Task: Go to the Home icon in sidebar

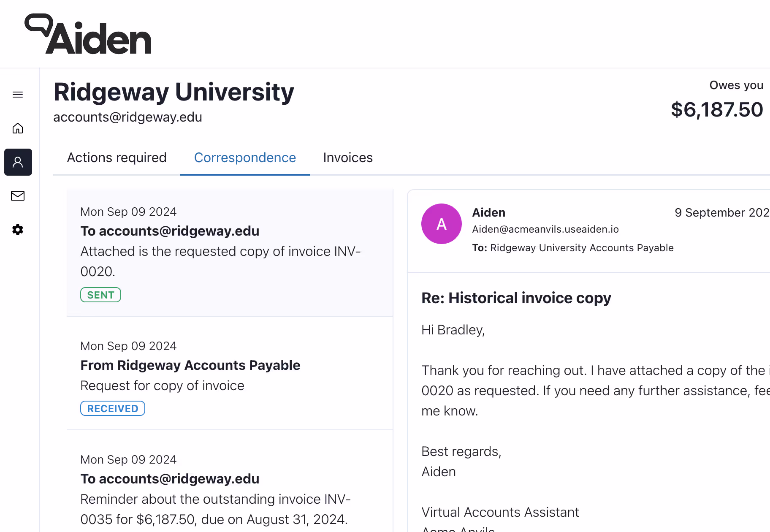Action: click(18, 128)
